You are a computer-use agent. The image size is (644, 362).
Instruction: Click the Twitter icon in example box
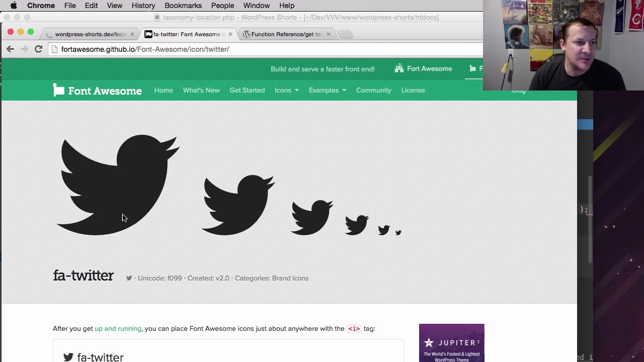click(x=68, y=357)
